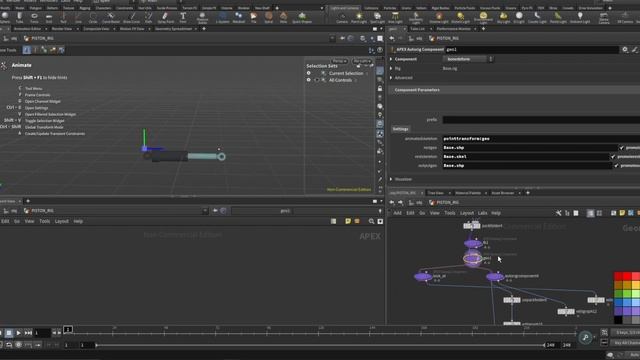
Task: Select the Spray Paint shelf tool
Action: point(165,17)
